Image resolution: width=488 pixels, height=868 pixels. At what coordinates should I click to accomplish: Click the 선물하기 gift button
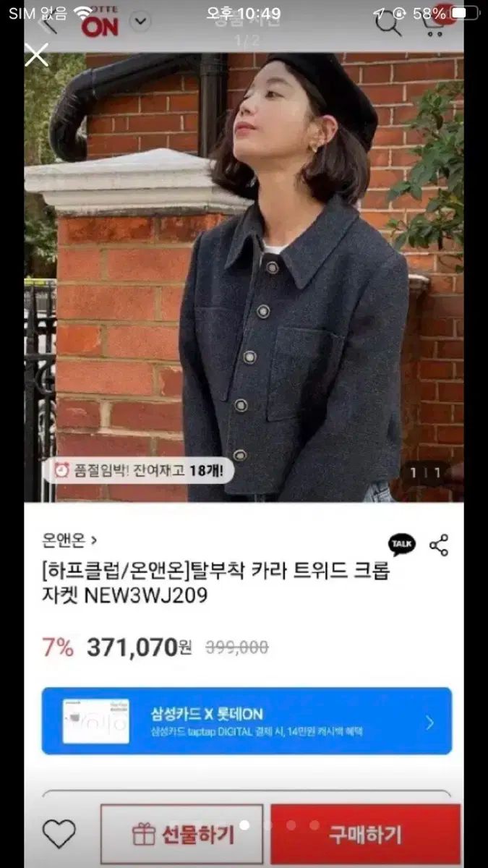(181, 834)
